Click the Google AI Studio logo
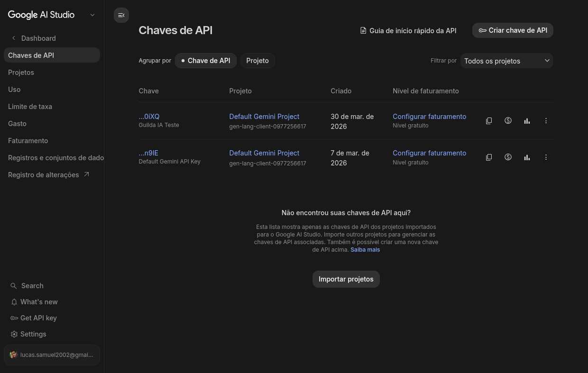Image resolution: width=588 pixels, height=373 pixels. (41, 15)
